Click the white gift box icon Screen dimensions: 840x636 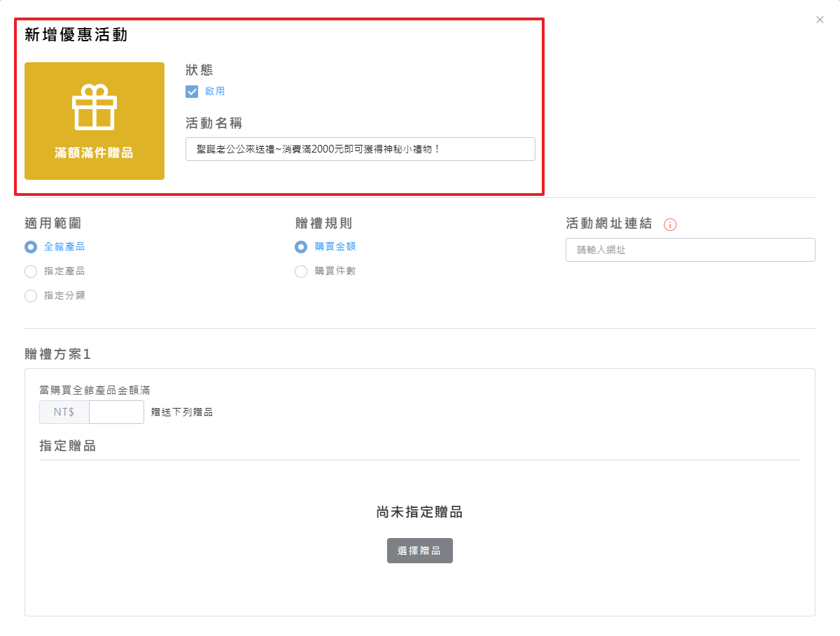click(94, 107)
